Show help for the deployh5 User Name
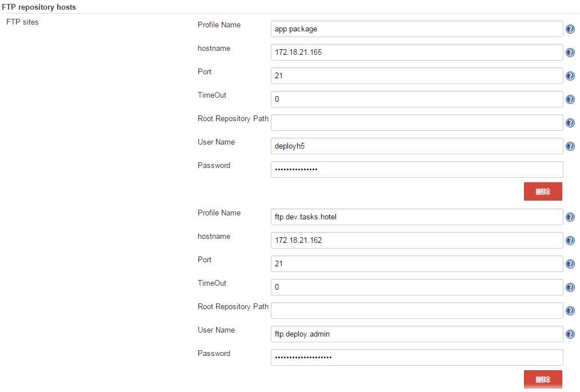This screenshot has width=580, height=392. coord(570,146)
